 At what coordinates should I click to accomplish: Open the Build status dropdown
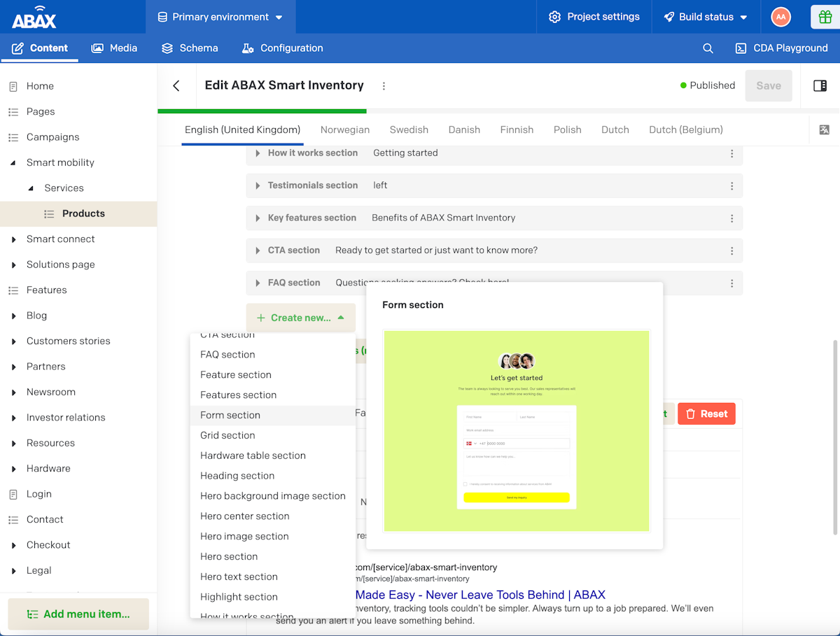point(706,17)
